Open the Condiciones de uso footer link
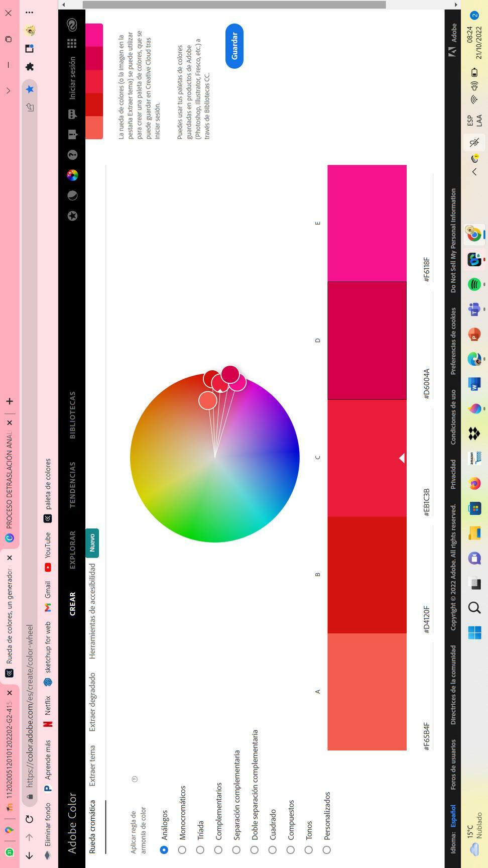Screen dimensions: 488x868 (x=453, y=417)
